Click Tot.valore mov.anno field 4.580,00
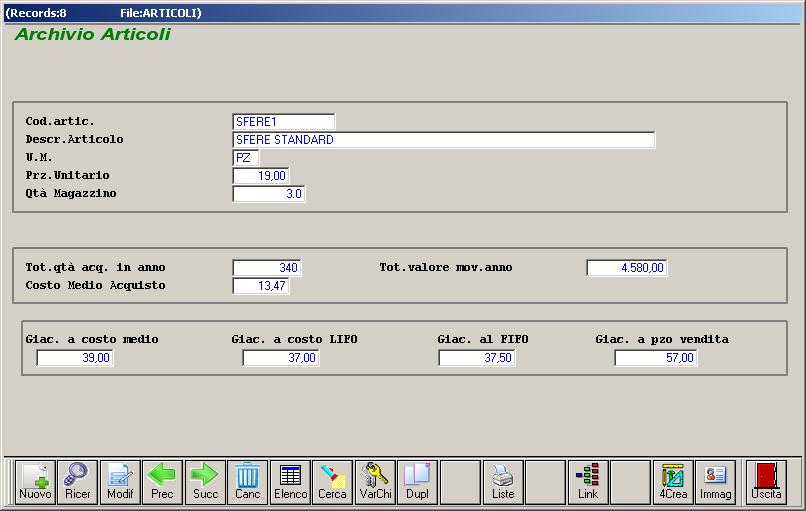Viewport: 806px width, 511px height. [627, 268]
